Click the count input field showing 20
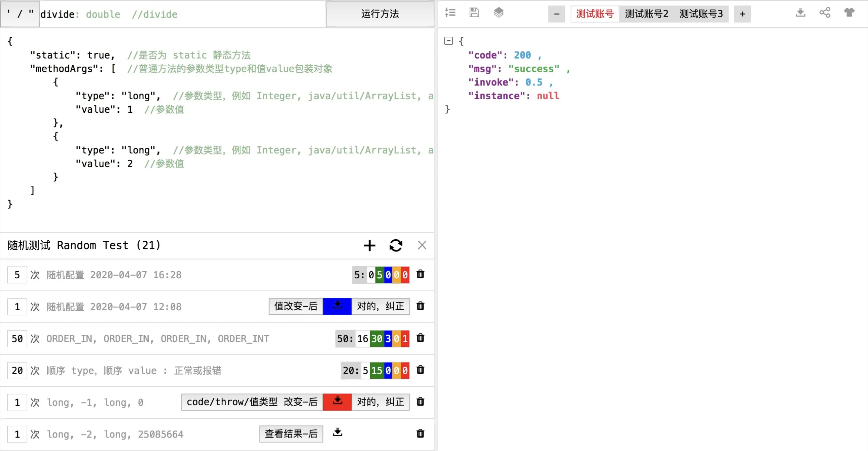The height and width of the screenshot is (451, 868). coord(17,370)
